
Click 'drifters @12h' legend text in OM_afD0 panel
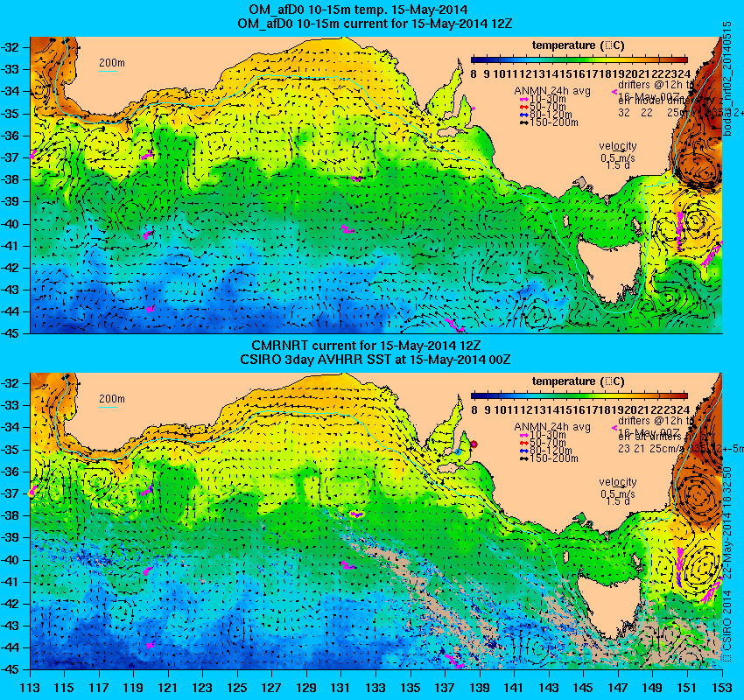pyautogui.click(x=650, y=86)
